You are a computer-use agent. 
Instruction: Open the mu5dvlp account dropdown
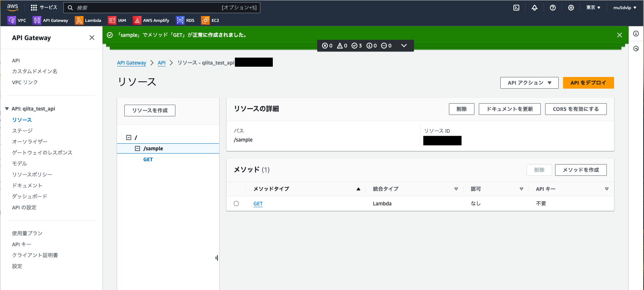pyautogui.click(x=625, y=8)
